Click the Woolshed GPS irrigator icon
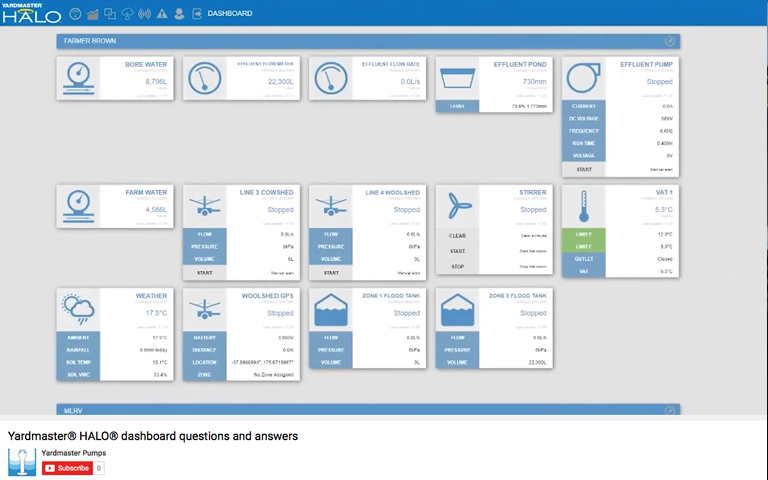 [205, 309]
